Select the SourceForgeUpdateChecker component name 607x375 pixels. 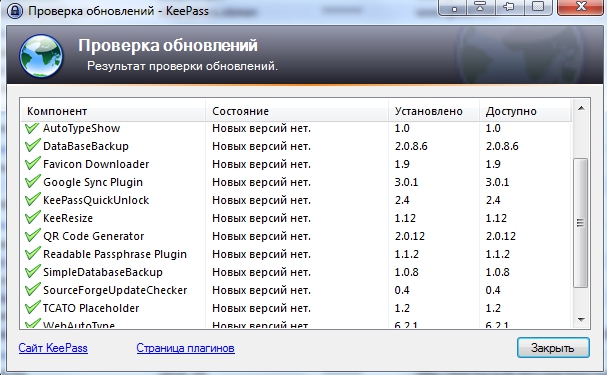(x=115, y=290)
